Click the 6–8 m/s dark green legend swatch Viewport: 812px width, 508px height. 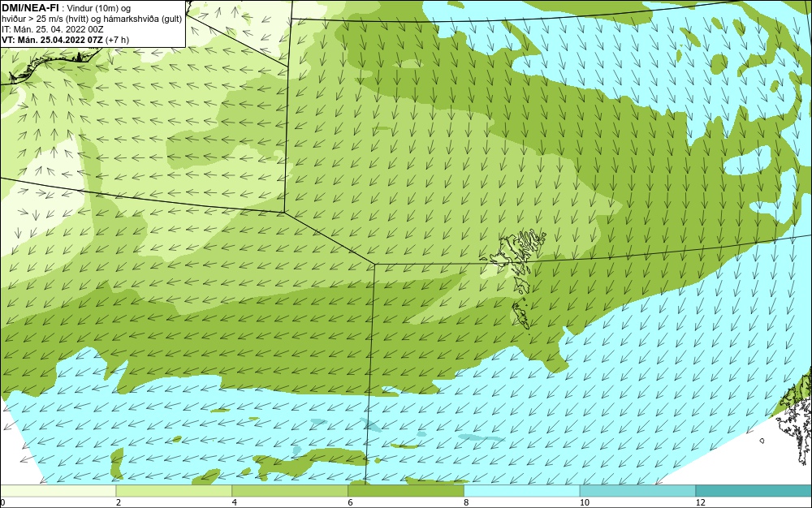coord(406,491)
